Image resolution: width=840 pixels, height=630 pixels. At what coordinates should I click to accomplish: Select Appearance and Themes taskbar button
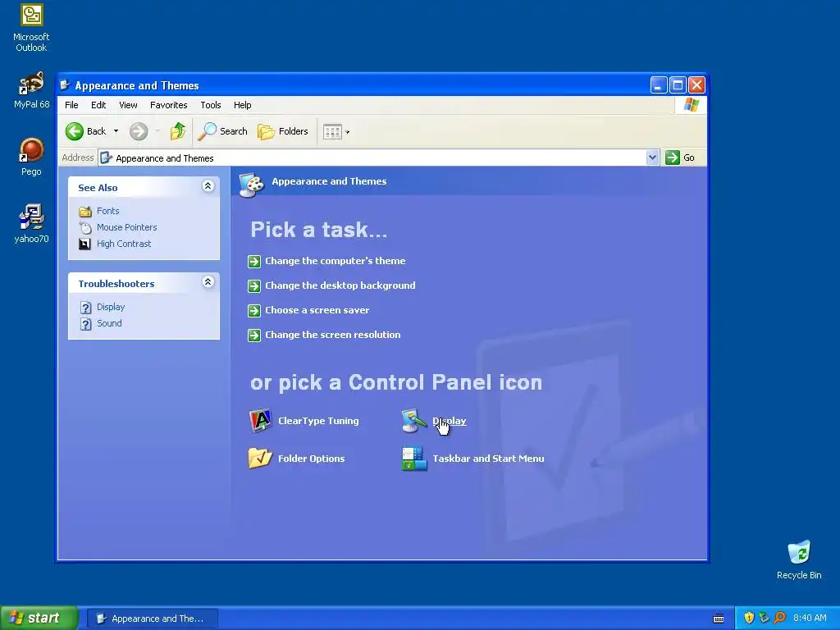[152, 619]
